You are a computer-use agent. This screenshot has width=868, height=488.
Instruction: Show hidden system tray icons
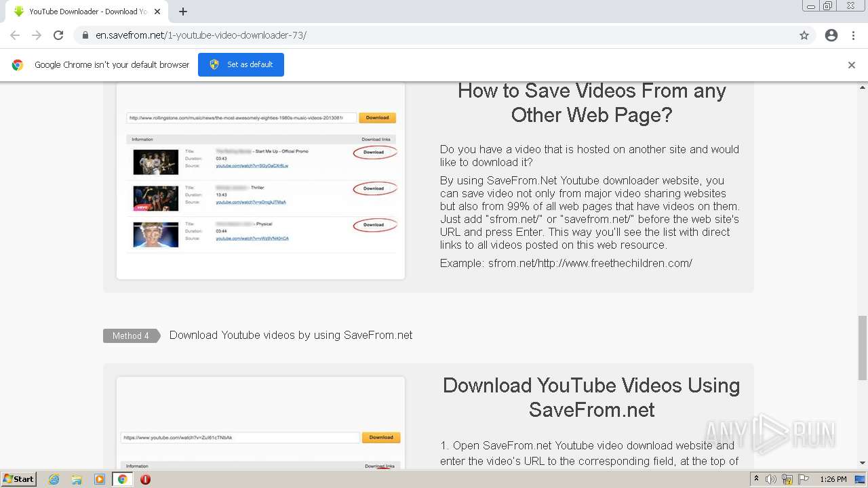tap(756, 479)
